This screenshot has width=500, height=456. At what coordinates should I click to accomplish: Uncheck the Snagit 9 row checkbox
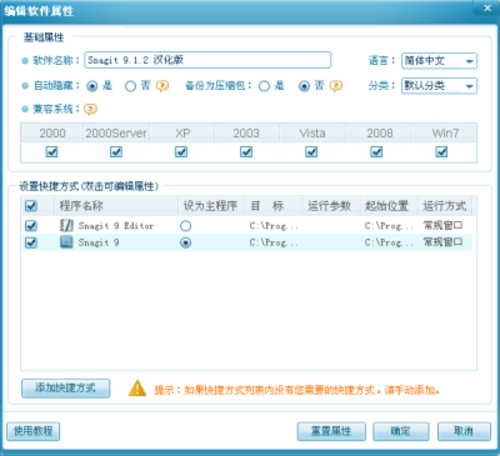click(x=31, y=242)
